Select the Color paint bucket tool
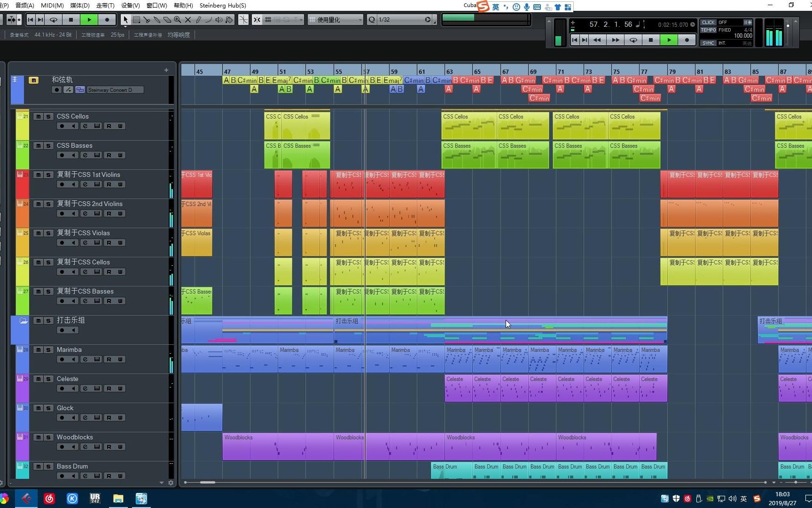The height and width of the screenshot is (508, 812). tap(229, 20)
